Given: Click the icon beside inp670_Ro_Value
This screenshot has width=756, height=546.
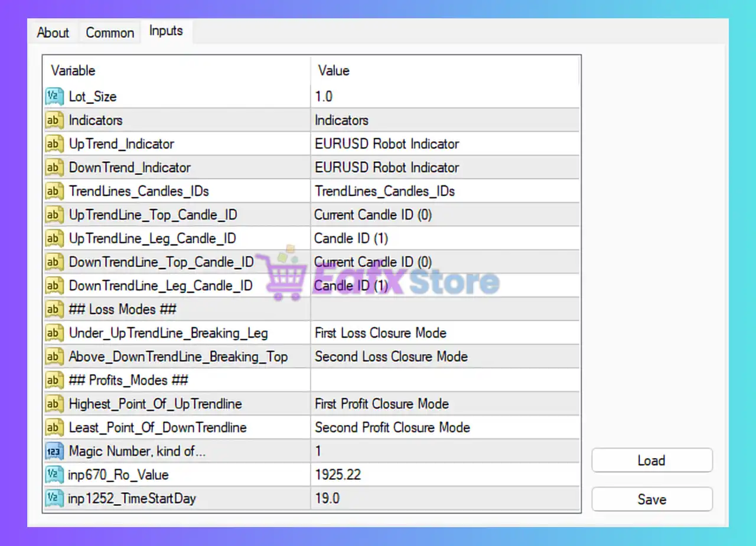Looking at the screenshot, I should click(54, 475).
